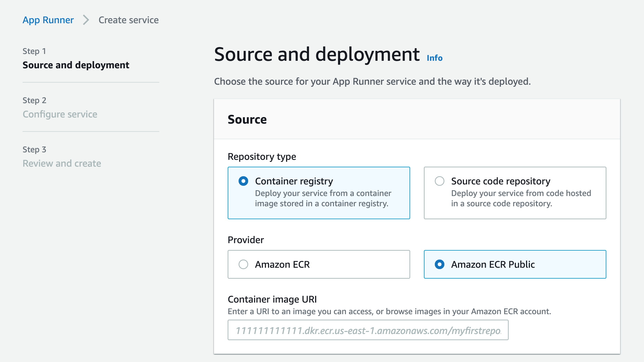Choose the Amazon ECR provider option

pyautogui.click(x=244, y=264)
